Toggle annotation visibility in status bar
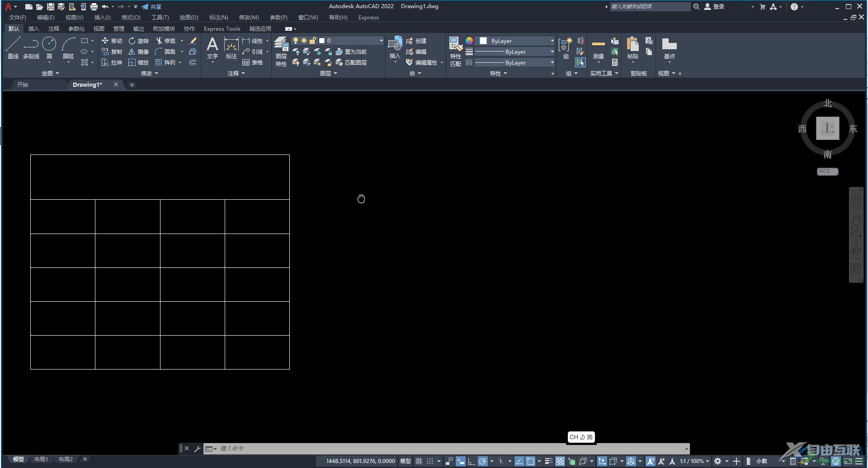The height and width of the screenshot is (468, 868). 651,461
